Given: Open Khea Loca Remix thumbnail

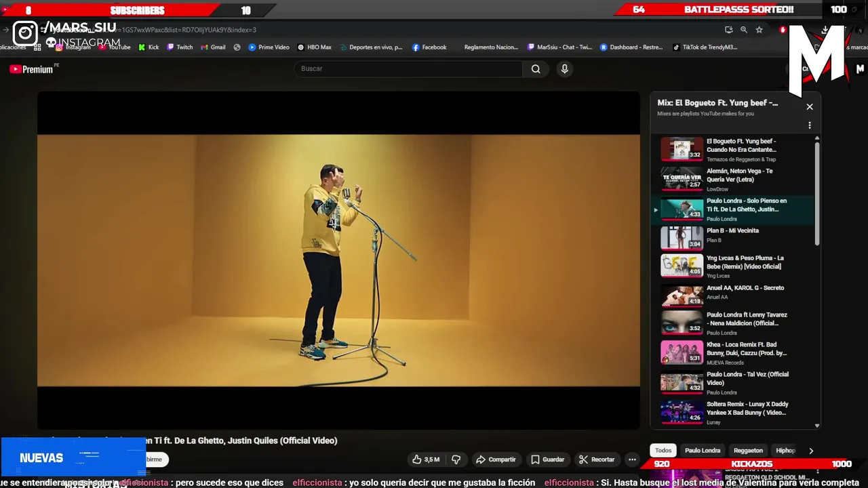Looking at the screenshot, I should [682, 352].
